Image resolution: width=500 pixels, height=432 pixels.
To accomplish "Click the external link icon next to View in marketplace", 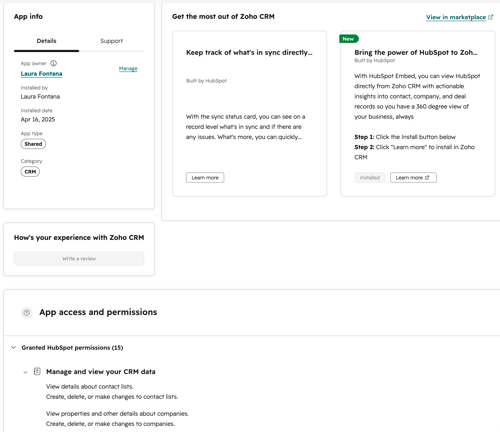I will click(490, 17).
